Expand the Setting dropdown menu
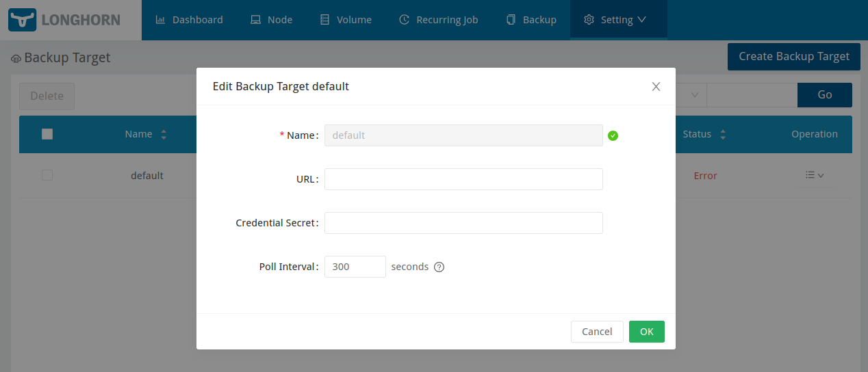This screenshot has width=868, height=372. coord(615,20)
